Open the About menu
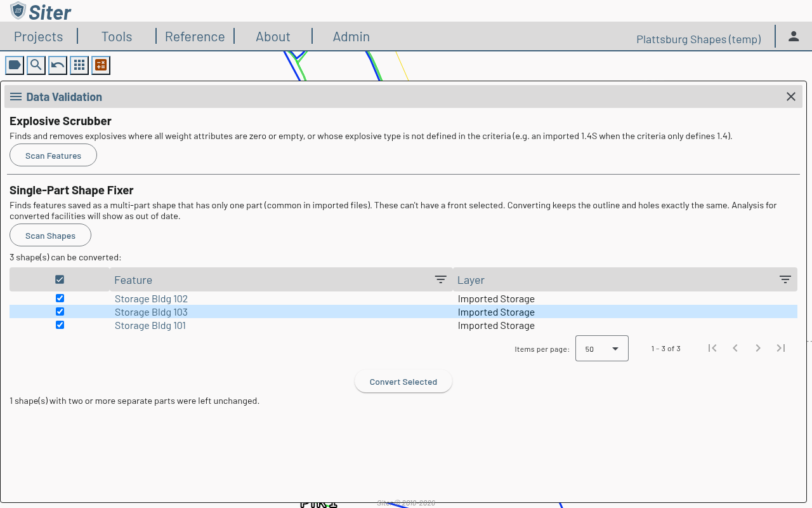This screenshot has width=812, height=508. tap(273, 36)
